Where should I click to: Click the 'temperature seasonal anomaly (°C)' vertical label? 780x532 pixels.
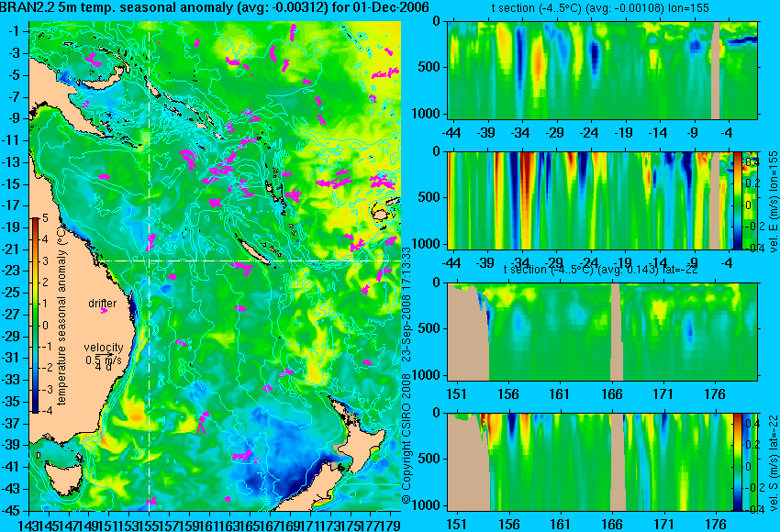pyautogui.click(x=61, y=316)
